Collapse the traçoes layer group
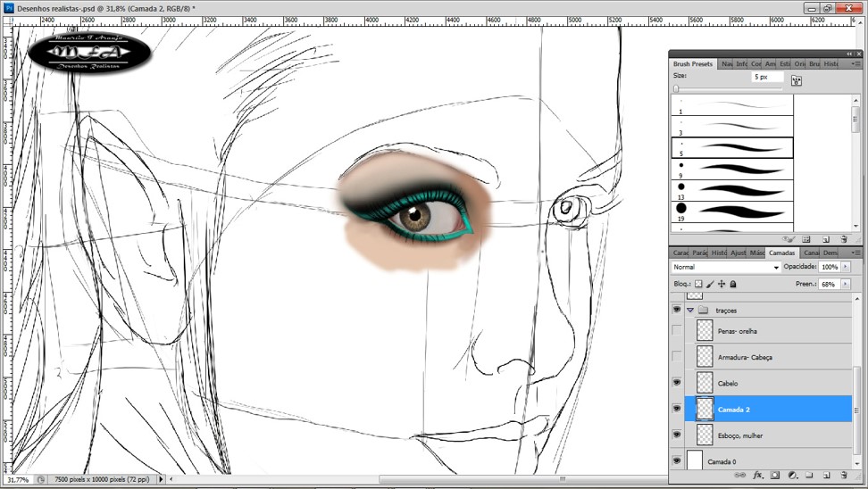 pyautogui.click(x=690, y=310)
